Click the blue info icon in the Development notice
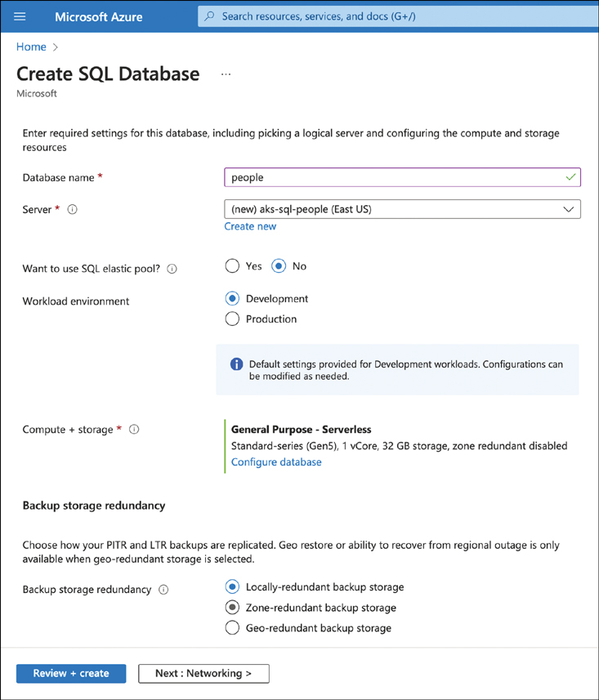 pos(236,364)
